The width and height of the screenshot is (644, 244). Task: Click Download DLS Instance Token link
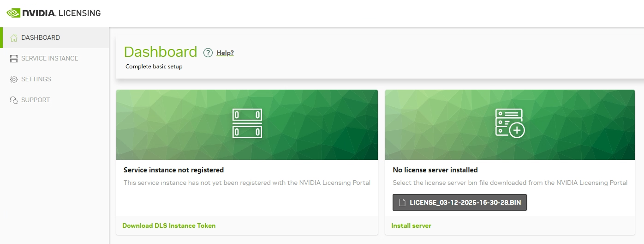(x=169, y=226)
